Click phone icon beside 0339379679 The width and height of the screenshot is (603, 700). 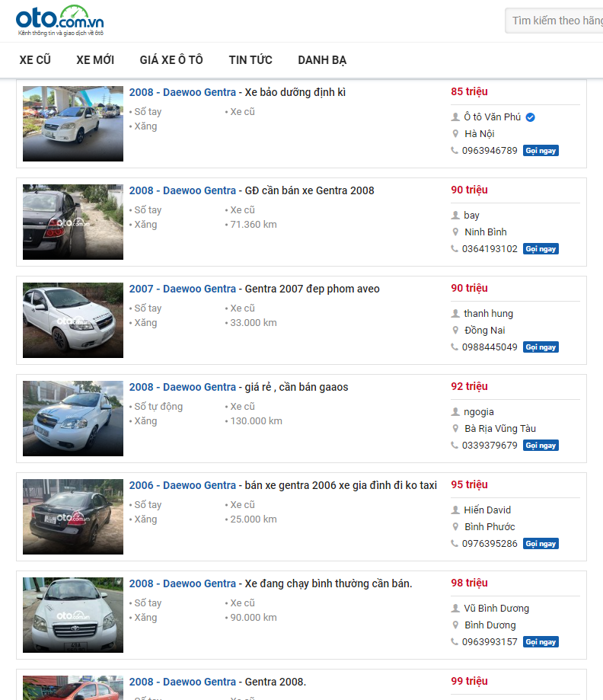click(x=455, y=445)
